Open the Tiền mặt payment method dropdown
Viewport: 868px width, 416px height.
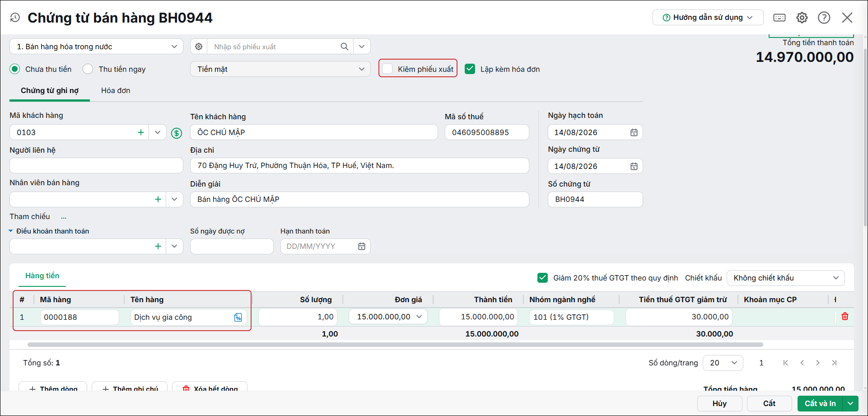pyautogui.click(x=280, y=69)
